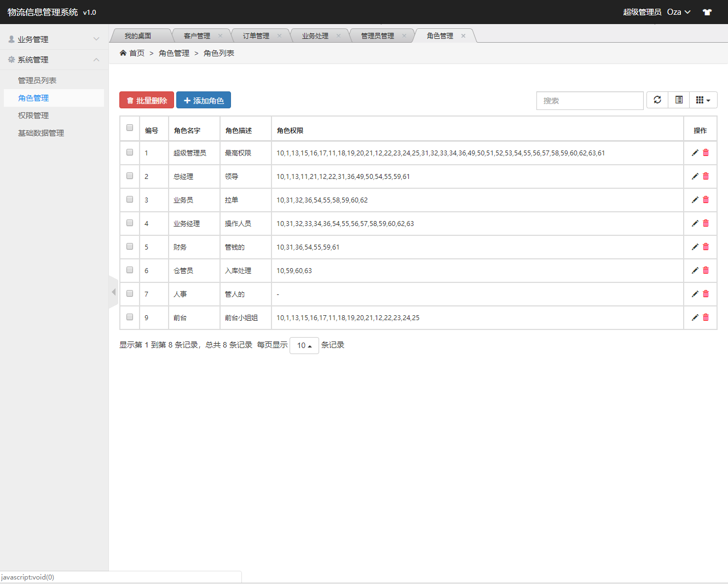
Task: Click the 搜索 input field
Action: point(590,101)
